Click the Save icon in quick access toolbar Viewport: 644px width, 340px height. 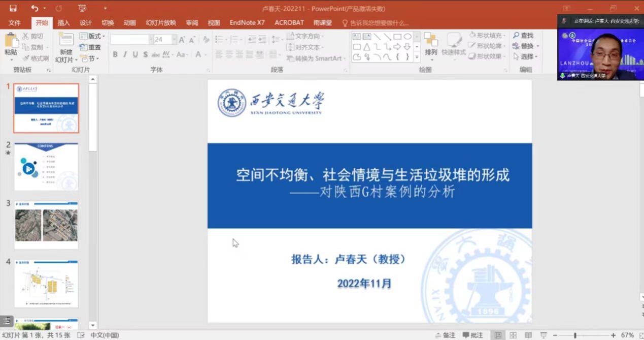[13, 8]
